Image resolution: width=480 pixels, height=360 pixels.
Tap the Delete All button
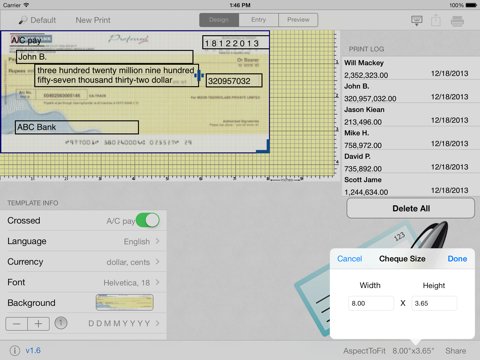click(411, 208)
